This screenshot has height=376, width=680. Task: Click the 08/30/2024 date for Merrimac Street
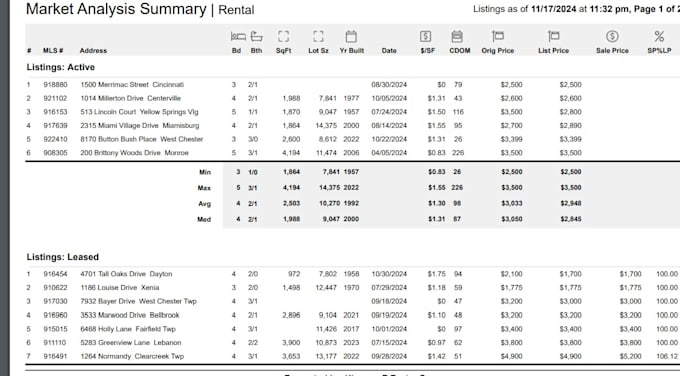click(389, 85)
